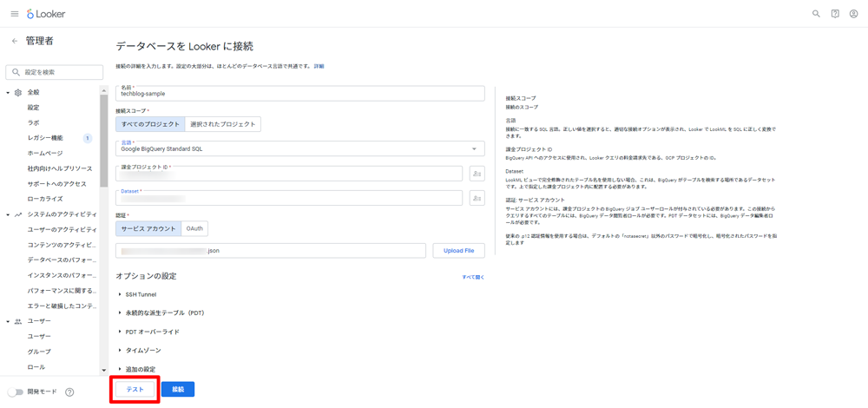Switch authentication to OAuth

(x=195, y=229)
